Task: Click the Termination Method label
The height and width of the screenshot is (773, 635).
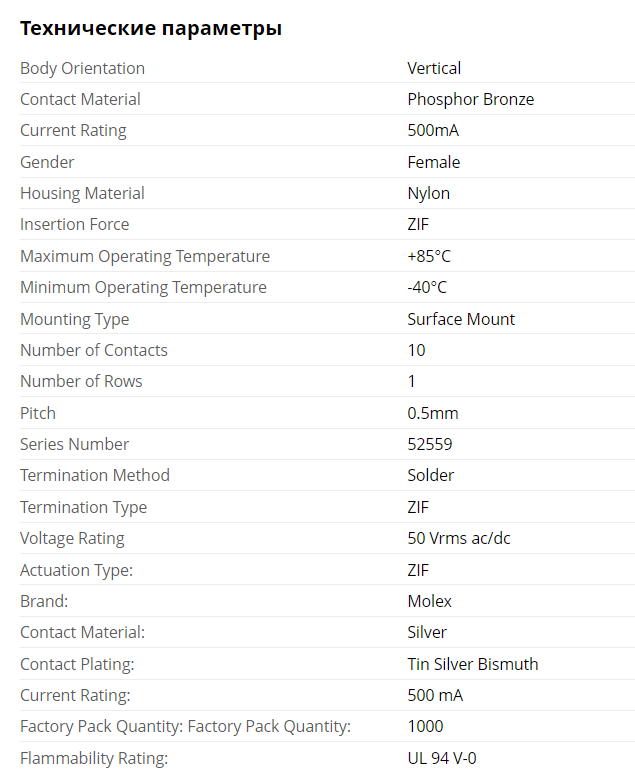Action: pyautogui.click(x=95, y=475)
